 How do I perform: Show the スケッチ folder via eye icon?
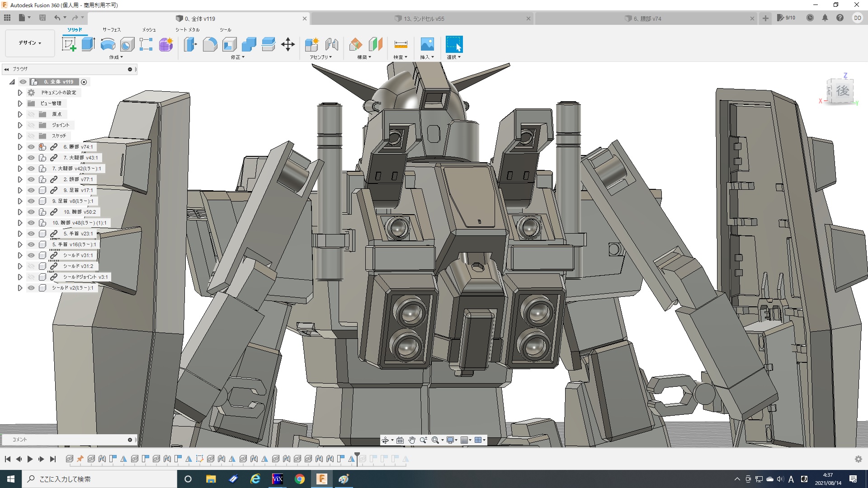click(31, 136)
